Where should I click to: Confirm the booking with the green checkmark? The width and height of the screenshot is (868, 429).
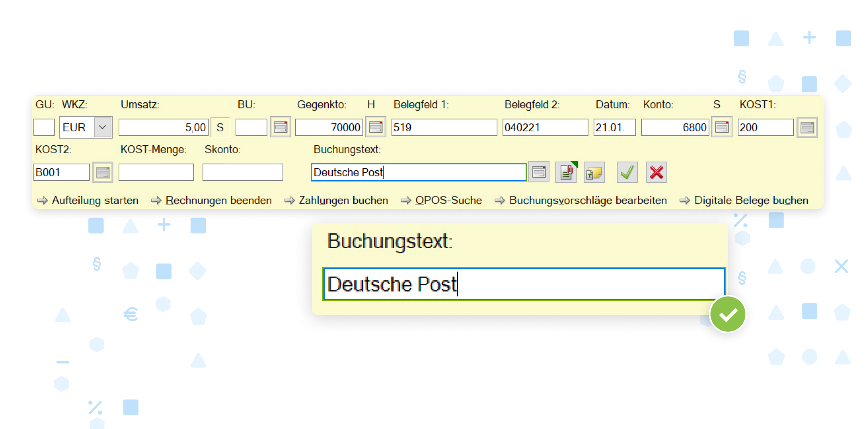click(627, 172)
